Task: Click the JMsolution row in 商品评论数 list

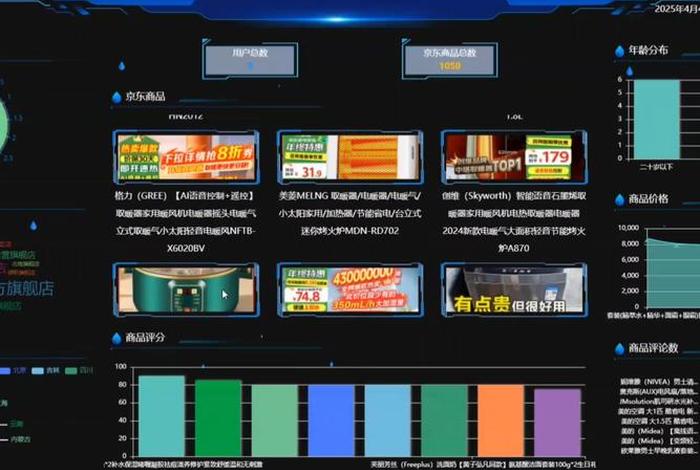Action: (x=660, y=401)
